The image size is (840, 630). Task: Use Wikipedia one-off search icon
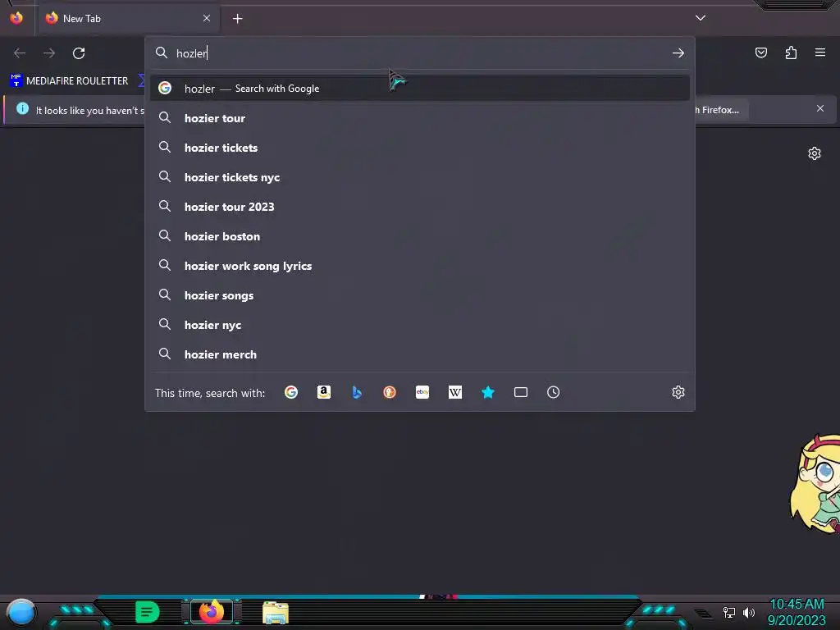(x=454, y=392)
